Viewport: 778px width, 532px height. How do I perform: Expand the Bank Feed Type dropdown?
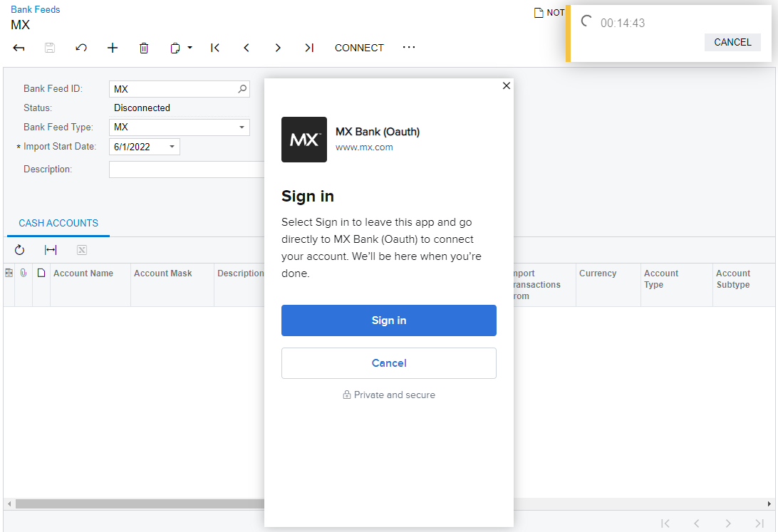242,127
